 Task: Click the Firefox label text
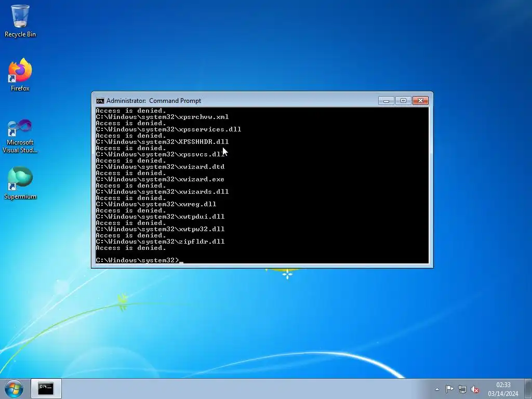tap(20, 88)
